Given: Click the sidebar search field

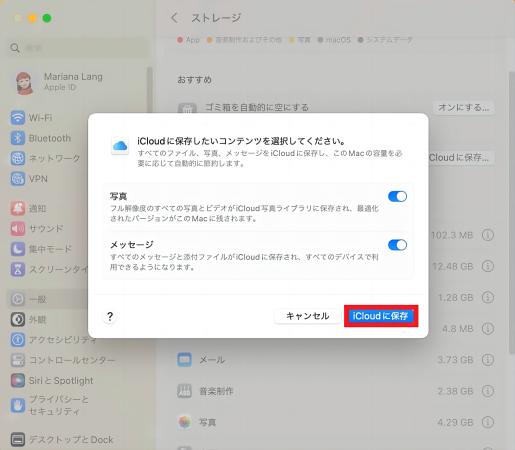Looking at the screenshot, I should (x=78, y=48).
